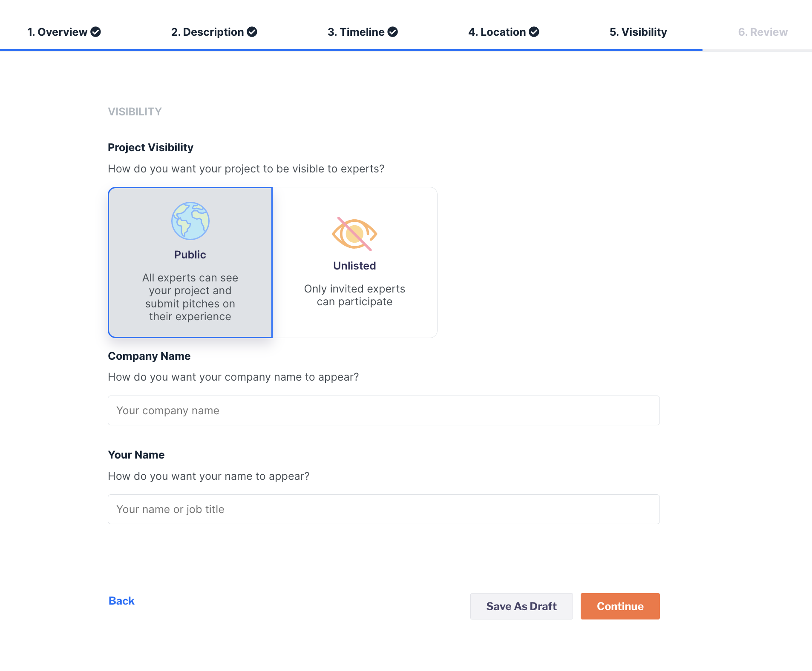Click 'Only invited experts can participate' text
Screen dimensions: 812x671
coord(354,295)
